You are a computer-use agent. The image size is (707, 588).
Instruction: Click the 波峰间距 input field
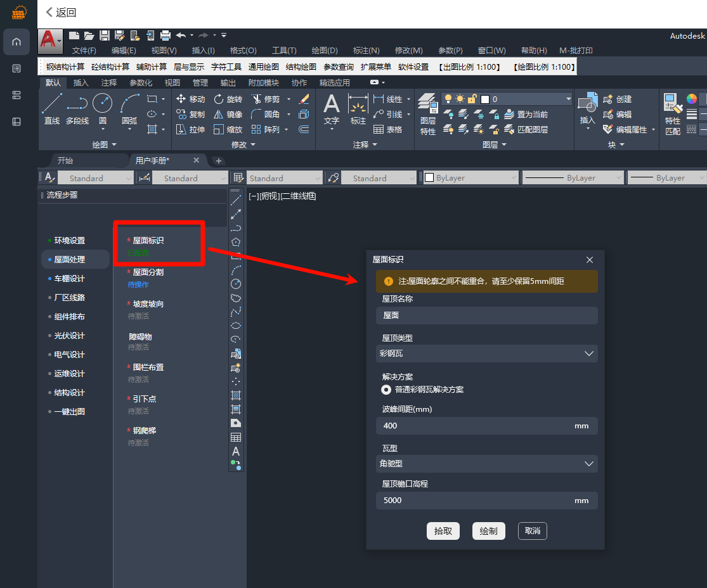(476, 426)
